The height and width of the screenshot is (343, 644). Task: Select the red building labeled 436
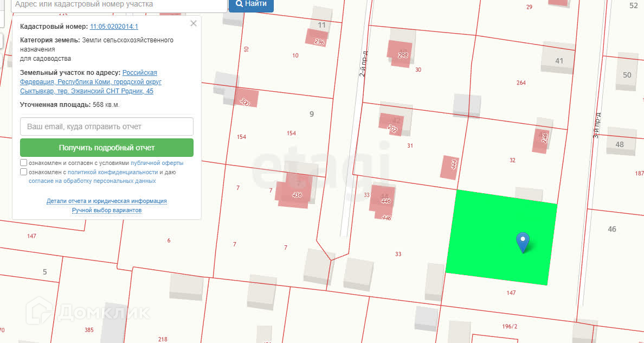(x=294, y=192)
